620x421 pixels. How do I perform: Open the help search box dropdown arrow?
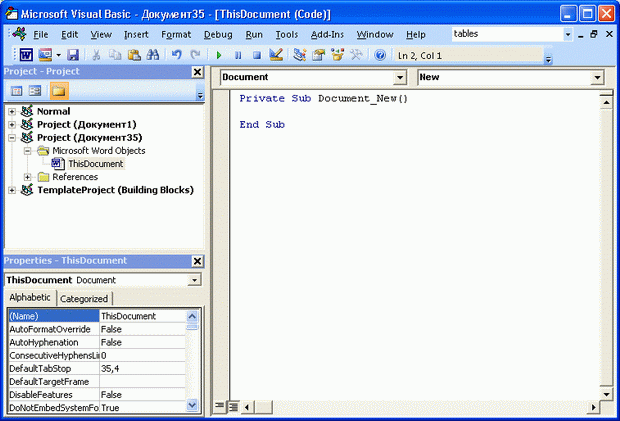pos(567,34)
